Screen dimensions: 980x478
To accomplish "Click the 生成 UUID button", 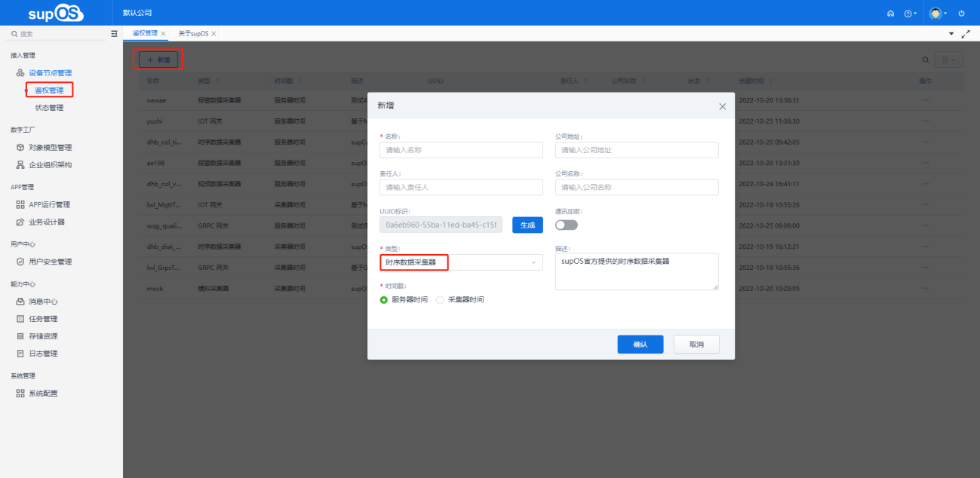I will 527,225.
